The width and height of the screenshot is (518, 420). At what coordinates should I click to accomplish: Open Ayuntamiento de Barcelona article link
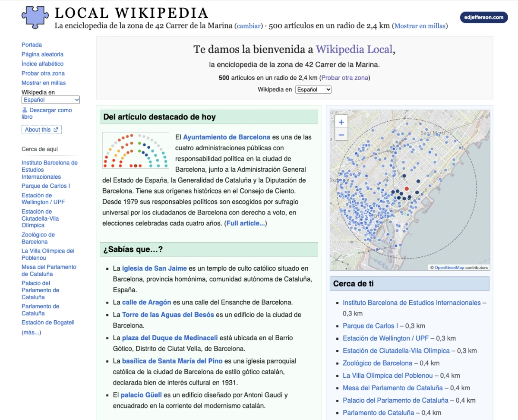[227, 137]
